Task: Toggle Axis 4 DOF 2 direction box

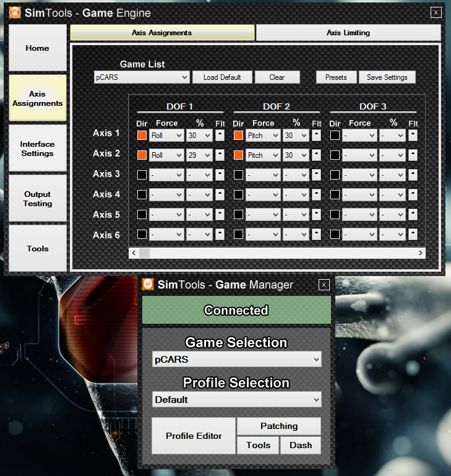Action: pos(238,194)
